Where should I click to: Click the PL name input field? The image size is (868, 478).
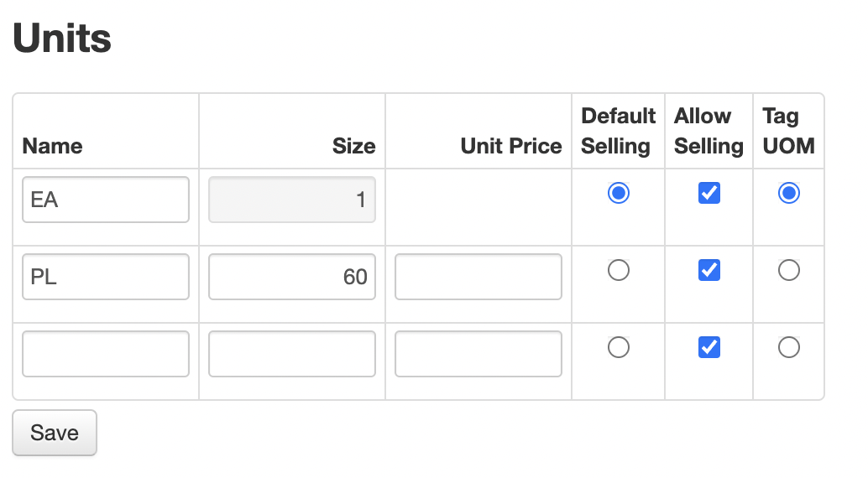tap(106, 277)
